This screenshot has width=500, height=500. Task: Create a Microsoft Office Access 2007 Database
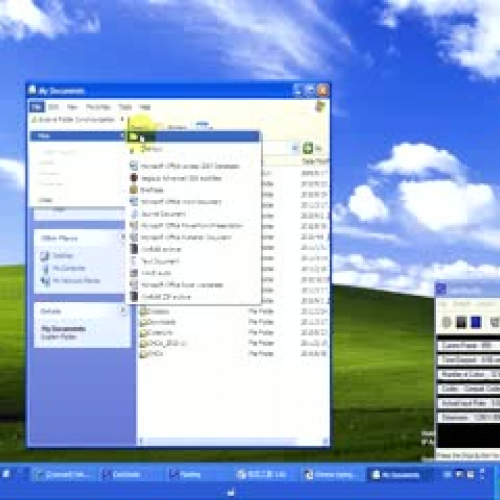(193, 166)
